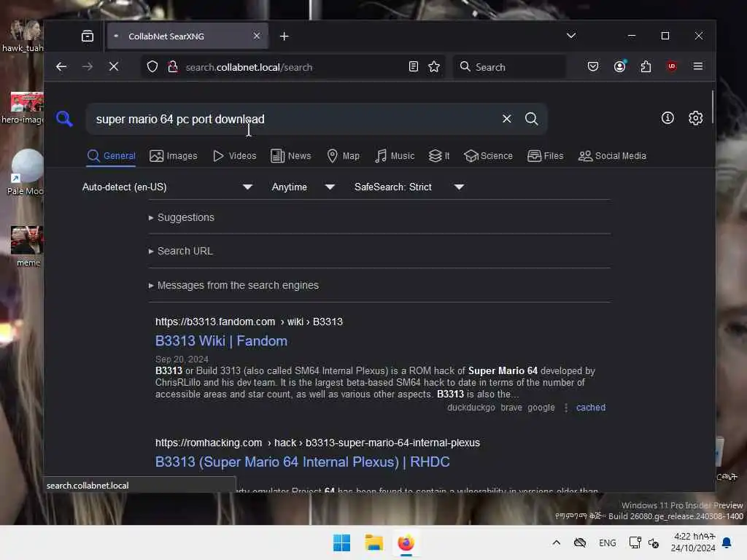Open the Extensions puzzle icon
The height and width of the screenshot is (560, 747).
point(646,66)
